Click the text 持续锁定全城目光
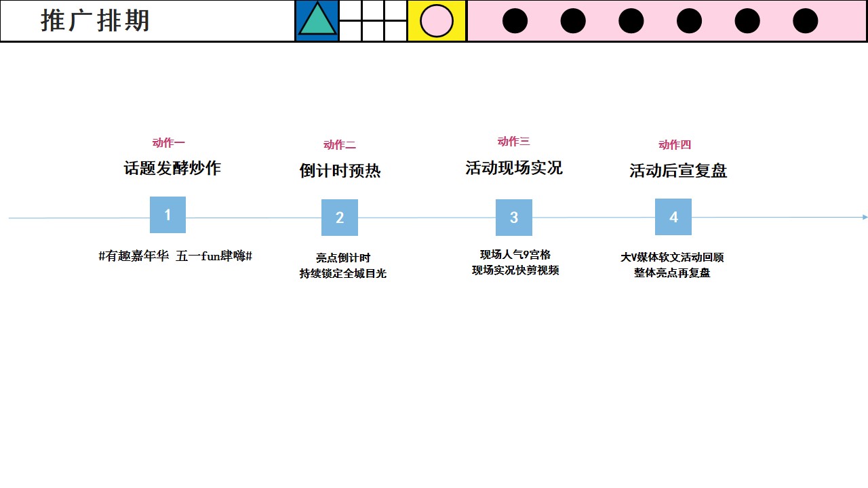 (x=343, y=274)
